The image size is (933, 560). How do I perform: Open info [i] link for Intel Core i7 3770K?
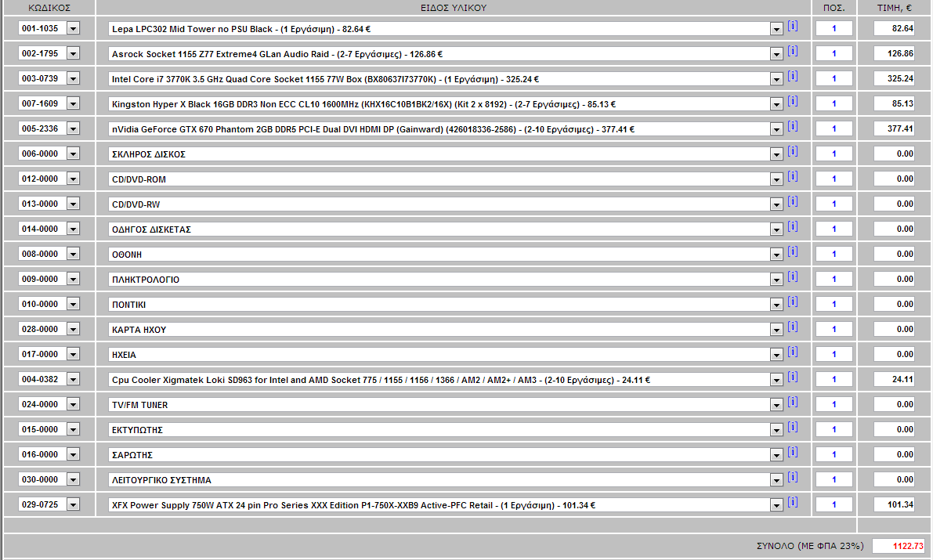point(793,76)
